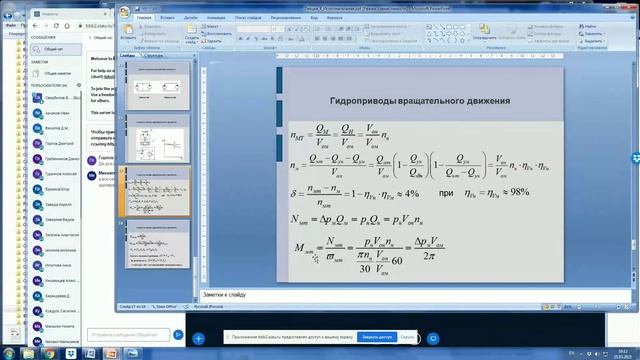Open the Windows Start button

[9, 353]
